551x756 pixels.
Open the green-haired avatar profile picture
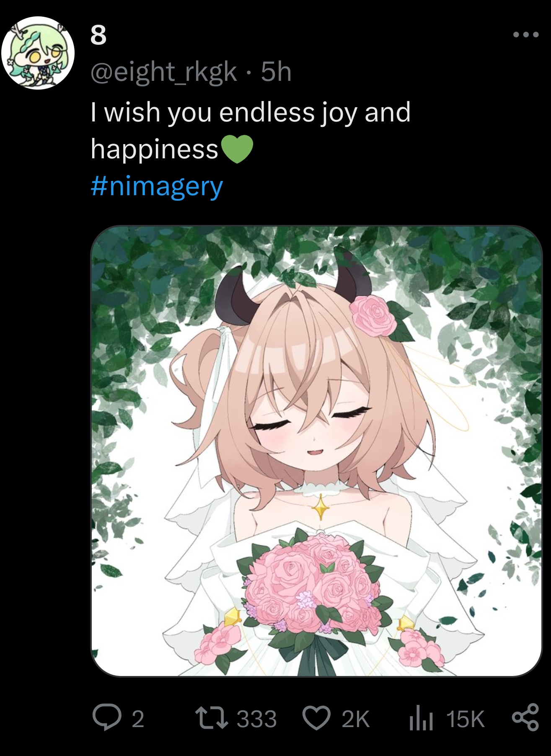tap(38, 53)
